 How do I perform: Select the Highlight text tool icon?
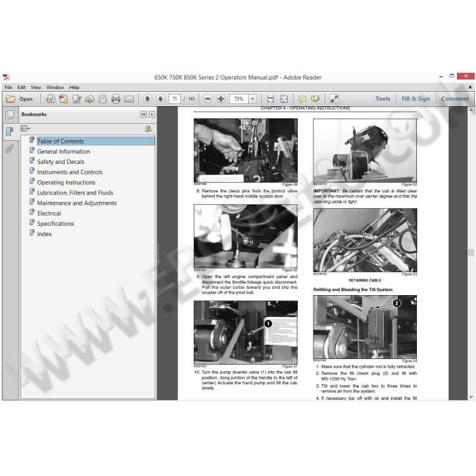pyautogui.click(x=316, y=99)
